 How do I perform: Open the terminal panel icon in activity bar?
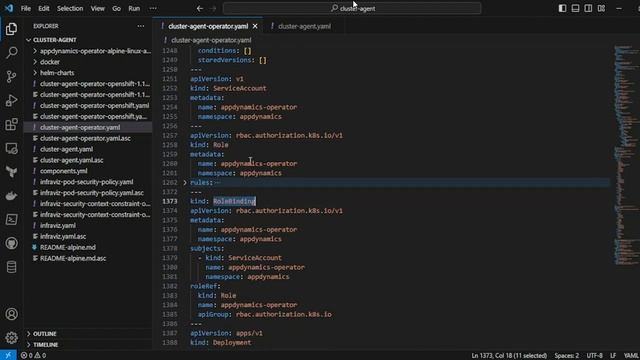[x=11, y=220]
